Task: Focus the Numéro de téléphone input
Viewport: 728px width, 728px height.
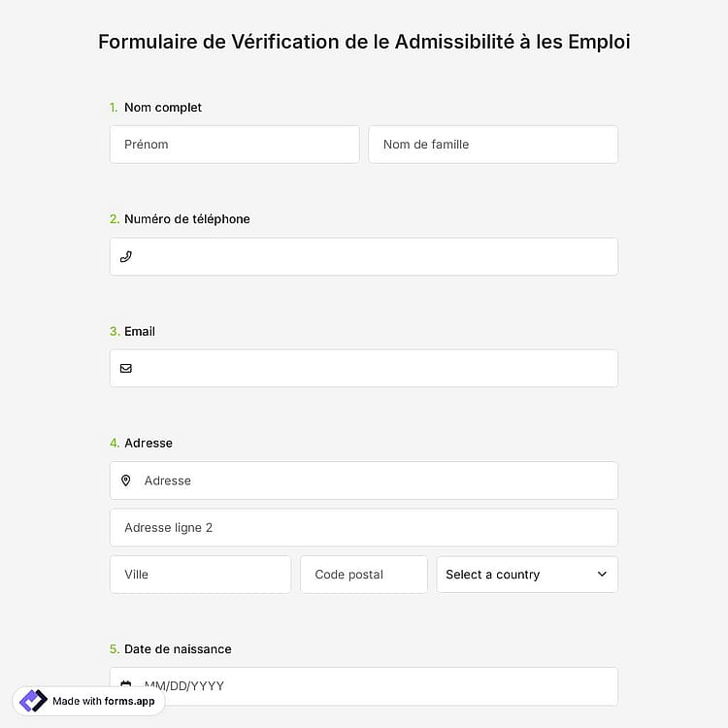Action: [364, 257]
